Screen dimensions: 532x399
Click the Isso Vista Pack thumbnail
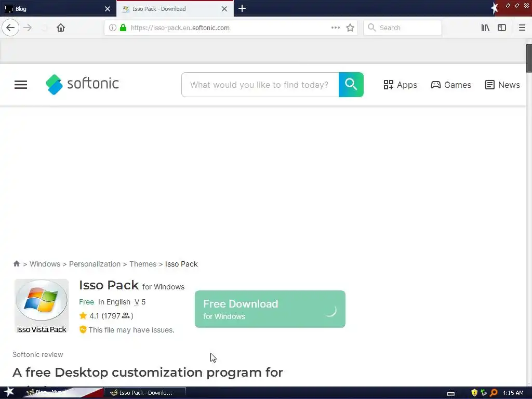tap(42, 306)
